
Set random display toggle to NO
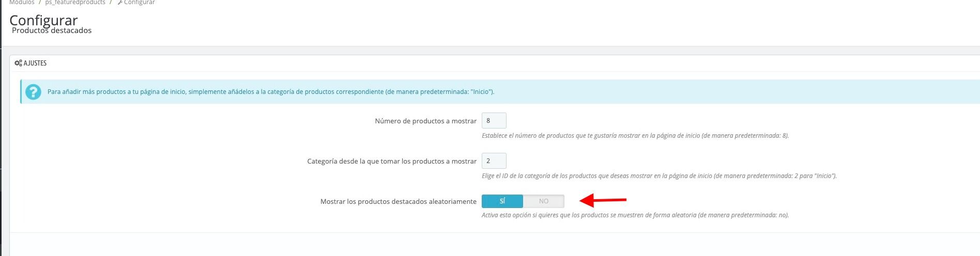tap(544, 201)
